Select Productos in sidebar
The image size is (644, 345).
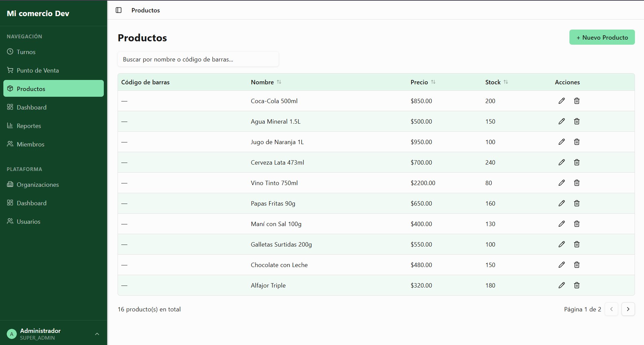click(53, 88)
